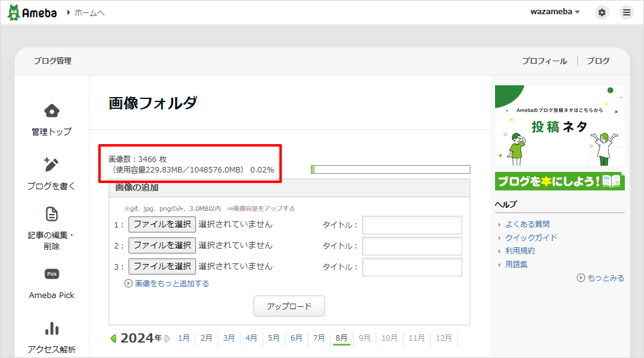Click 画像容量をアップする link

[x=264, y=208]
